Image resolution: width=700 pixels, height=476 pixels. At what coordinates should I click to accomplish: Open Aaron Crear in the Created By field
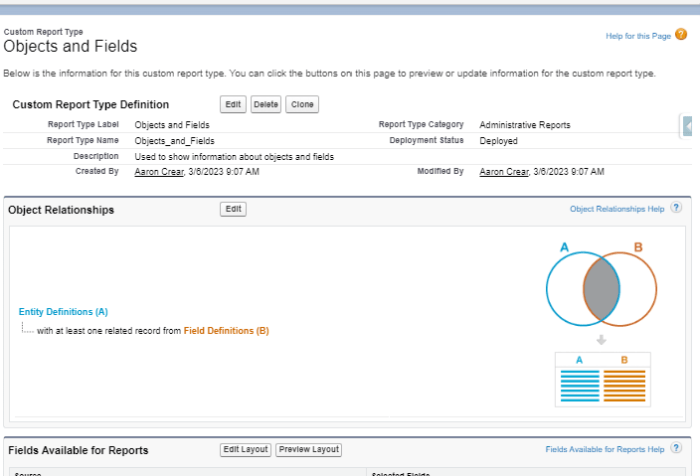coord(158,172)
